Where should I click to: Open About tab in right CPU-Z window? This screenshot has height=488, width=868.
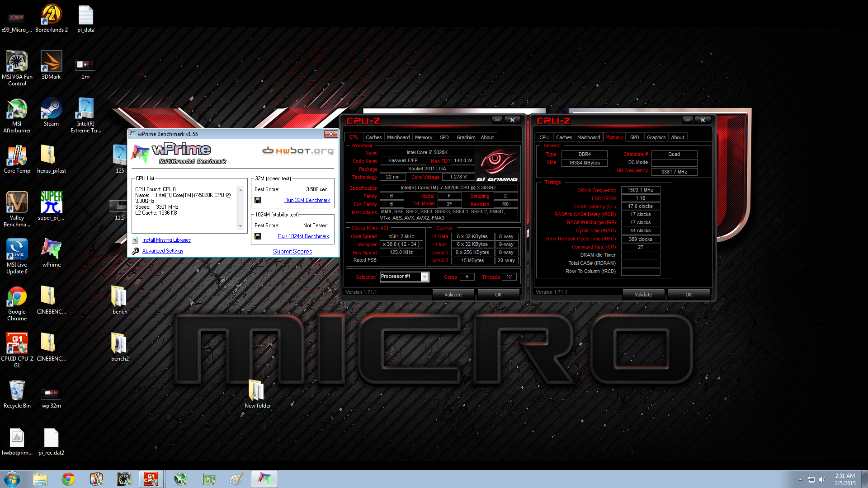tap(678, 137)
